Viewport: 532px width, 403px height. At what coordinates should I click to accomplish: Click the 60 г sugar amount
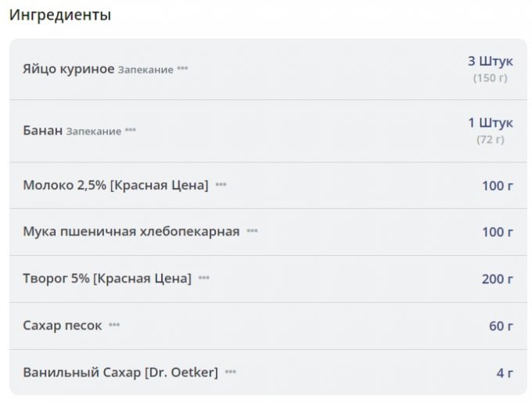click(x=501, y=326)
